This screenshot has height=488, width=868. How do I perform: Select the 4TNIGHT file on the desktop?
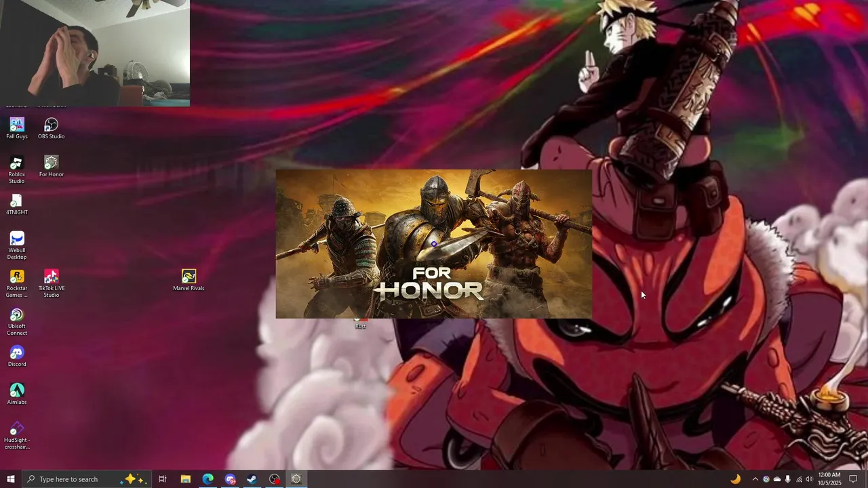point(17,204)
